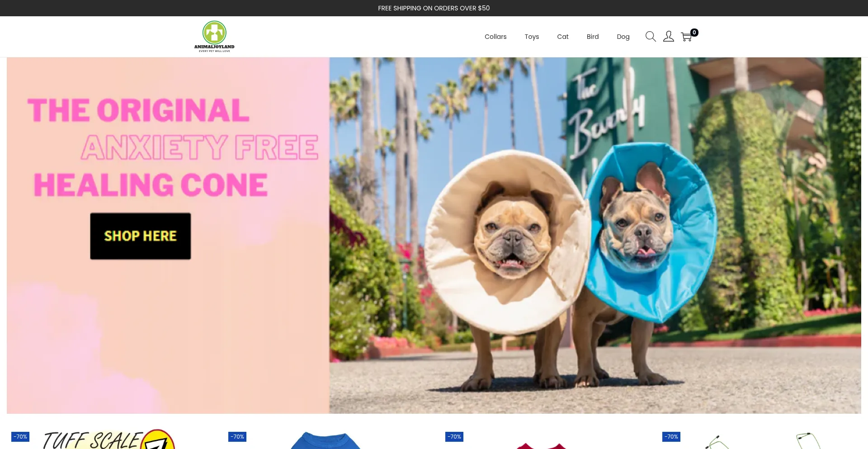Image resolution: width=868 pixels, height=449 pixels.
Task: Open the red item product thumbnail
Action: pos(542,445)
